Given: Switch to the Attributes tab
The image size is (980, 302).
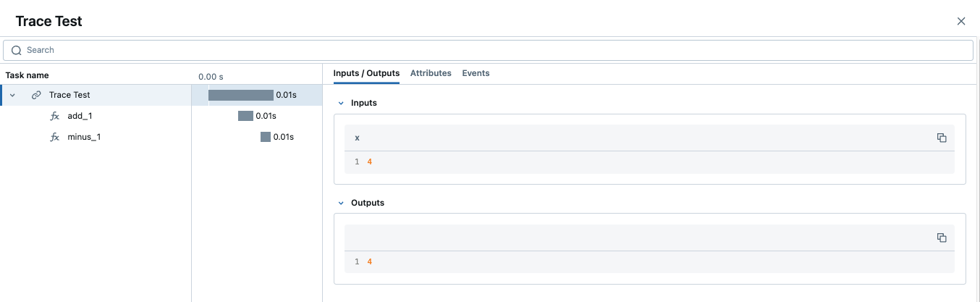Looking at the screenshot, I should coord(431,73).
